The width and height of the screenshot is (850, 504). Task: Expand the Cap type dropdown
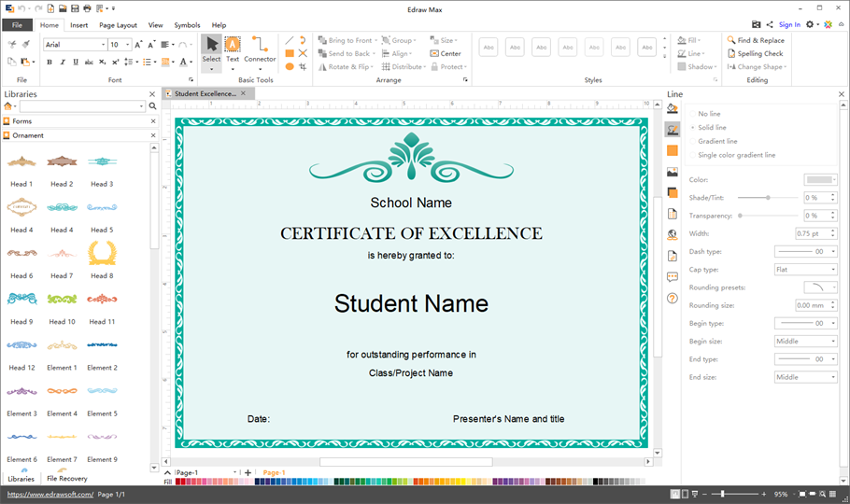point(805,270)
